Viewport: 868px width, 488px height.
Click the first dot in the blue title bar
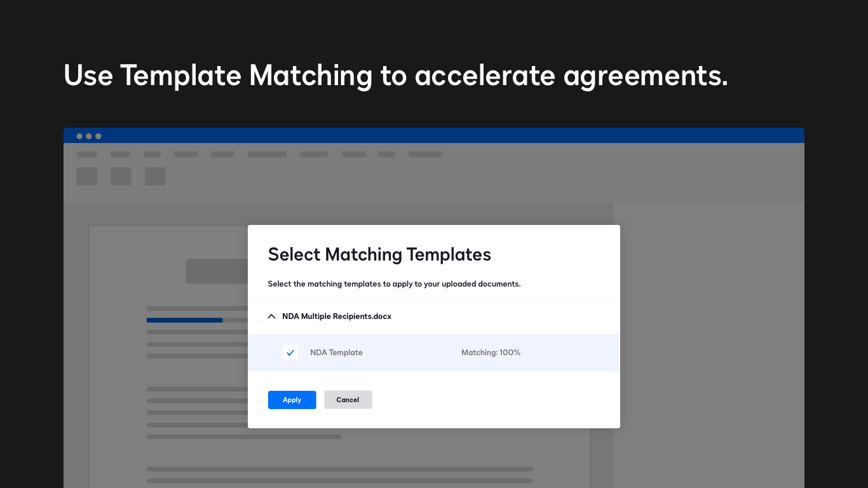[79, 136]
